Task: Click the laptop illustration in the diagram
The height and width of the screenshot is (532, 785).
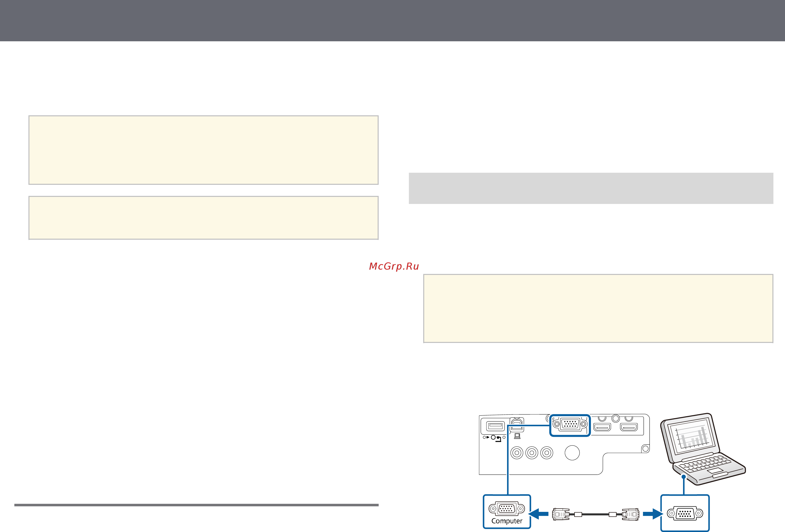Action: tap(703, 449)
